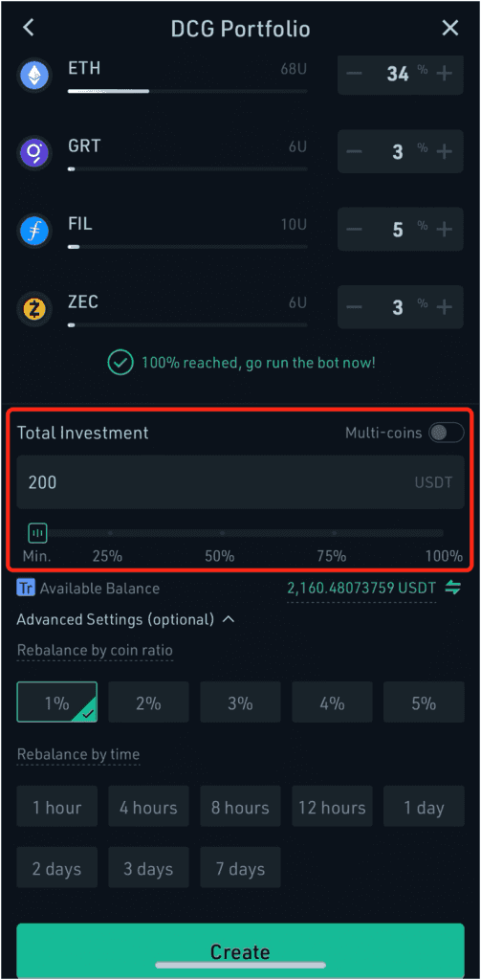Tap the ZEC coin icon
The image size is (481, 980).
[x=35, y=309]
